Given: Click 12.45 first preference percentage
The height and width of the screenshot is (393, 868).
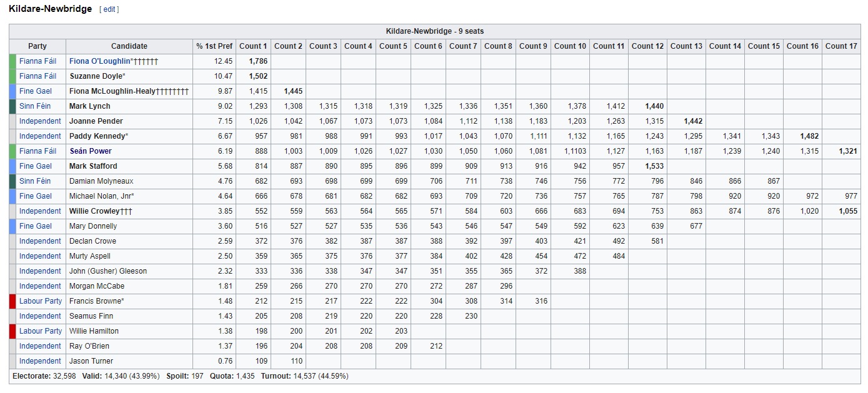Looking at the screenshot, I should click(x=223, y=61).
